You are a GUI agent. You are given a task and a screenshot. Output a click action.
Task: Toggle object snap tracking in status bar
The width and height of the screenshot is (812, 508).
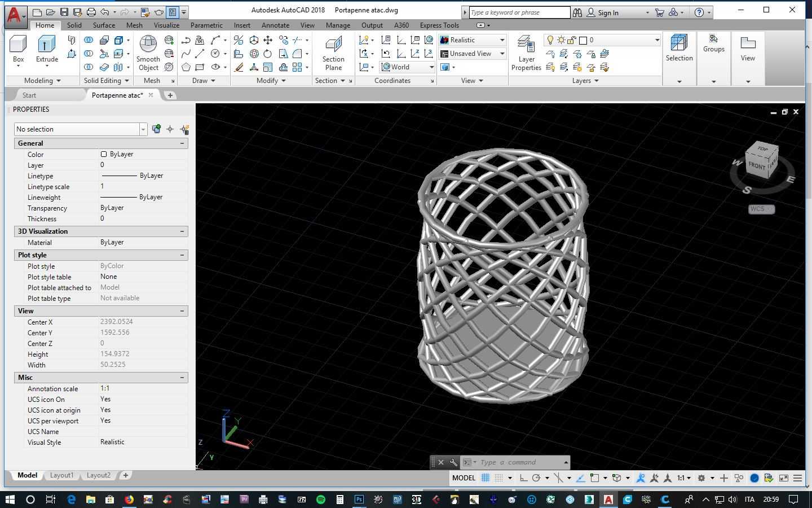[x=580, y=478]
